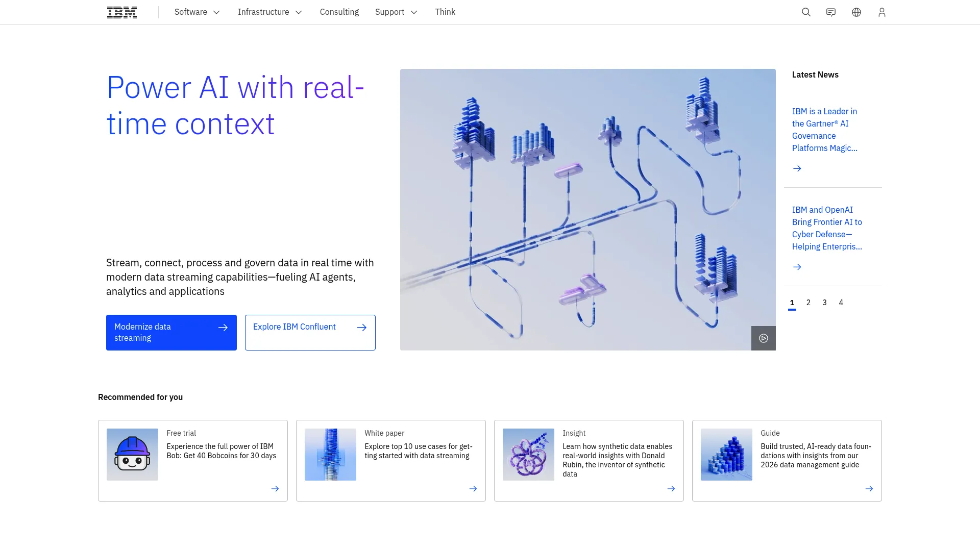980x551 pixels.
Task: Click the Recommended for you heading
Action: pyautogui.click(x=140, y=397)
